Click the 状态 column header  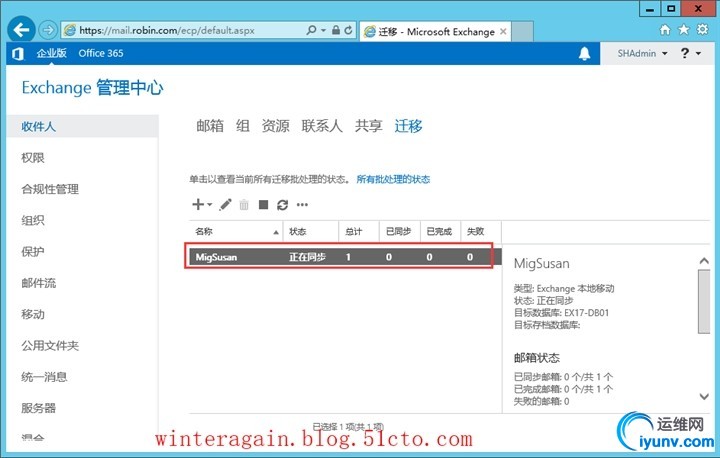tap(311, 232)
